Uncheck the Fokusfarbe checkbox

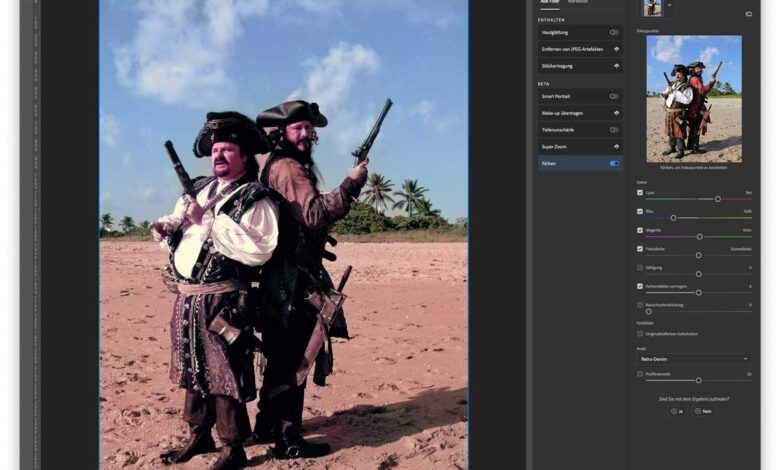pyautogui.click(x=640, y=249)
